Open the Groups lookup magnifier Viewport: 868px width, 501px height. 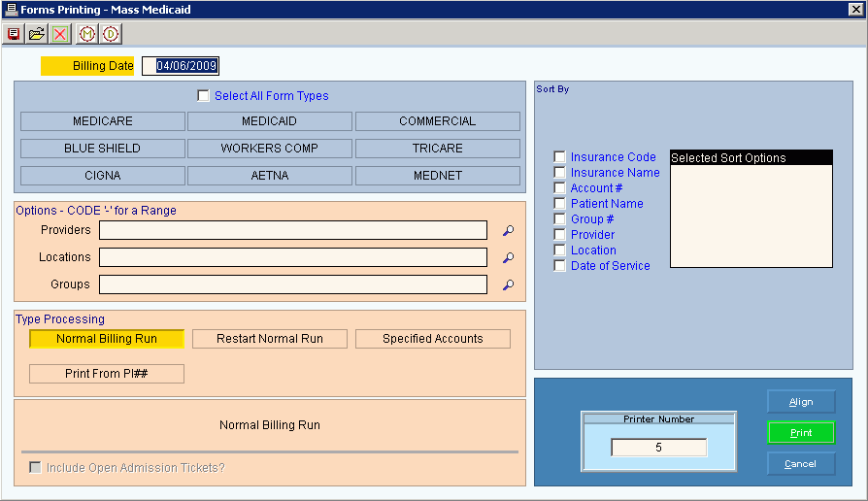tap(507, 285)
